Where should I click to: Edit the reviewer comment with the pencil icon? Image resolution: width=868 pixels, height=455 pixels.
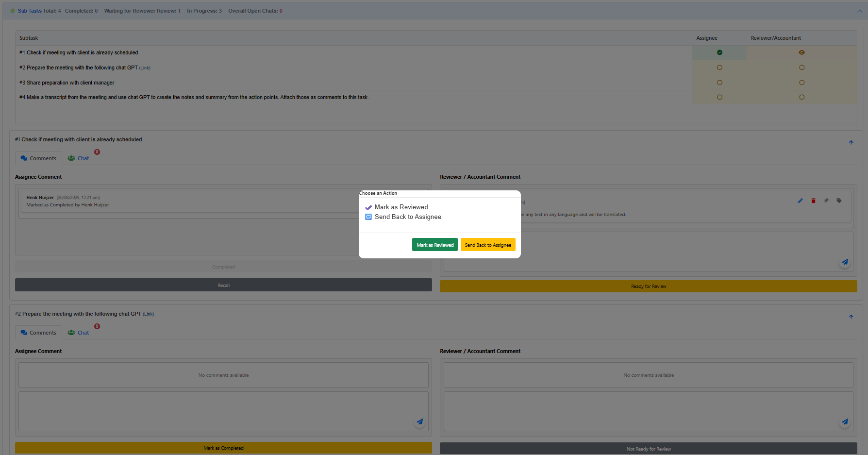coord(801,200)
